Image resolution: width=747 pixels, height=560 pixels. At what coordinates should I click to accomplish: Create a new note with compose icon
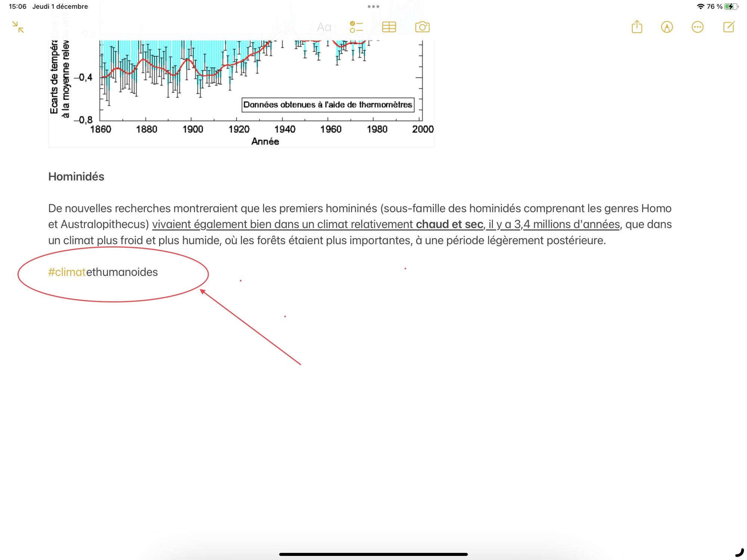coord(729,27)
